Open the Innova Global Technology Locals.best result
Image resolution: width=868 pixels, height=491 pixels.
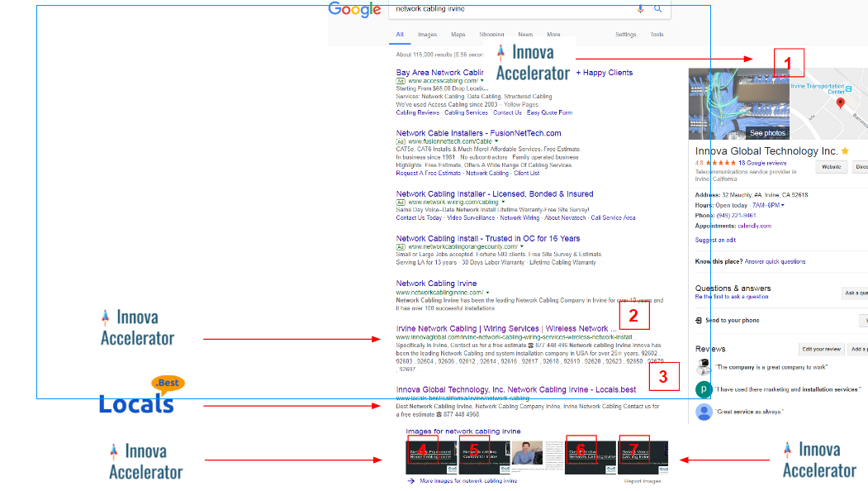[x=516, y=389]
